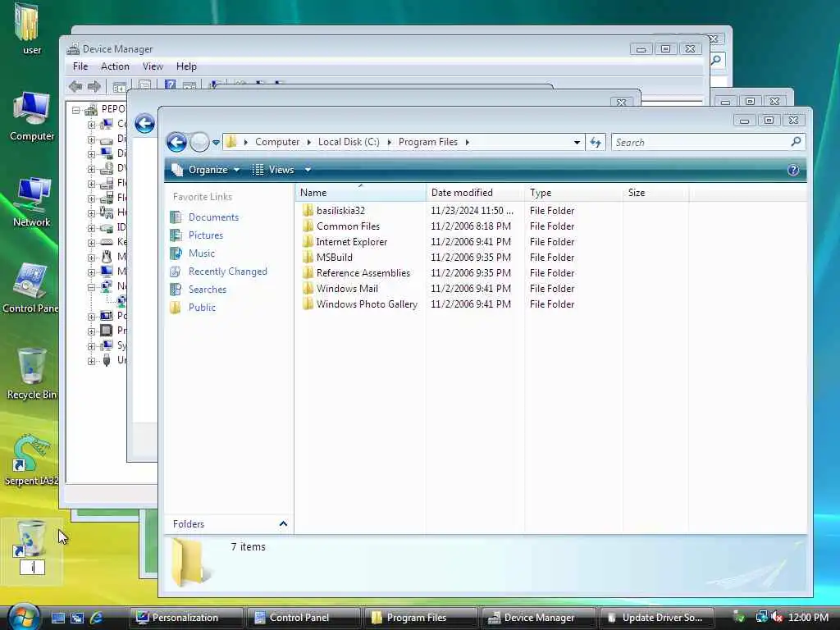
Task: Expand the Keyboards node in Device Manager
Action: [x=91, y=242]
